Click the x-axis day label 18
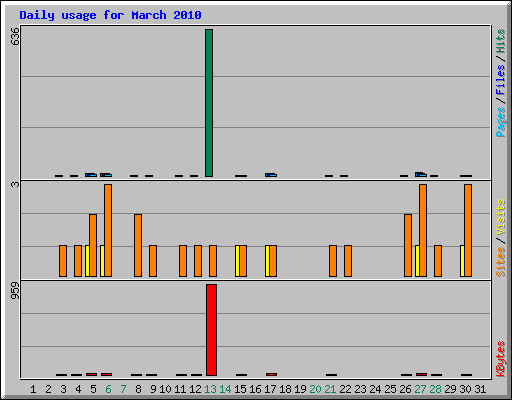Viewport: 512px width, 400px height. tap(285, 389)
